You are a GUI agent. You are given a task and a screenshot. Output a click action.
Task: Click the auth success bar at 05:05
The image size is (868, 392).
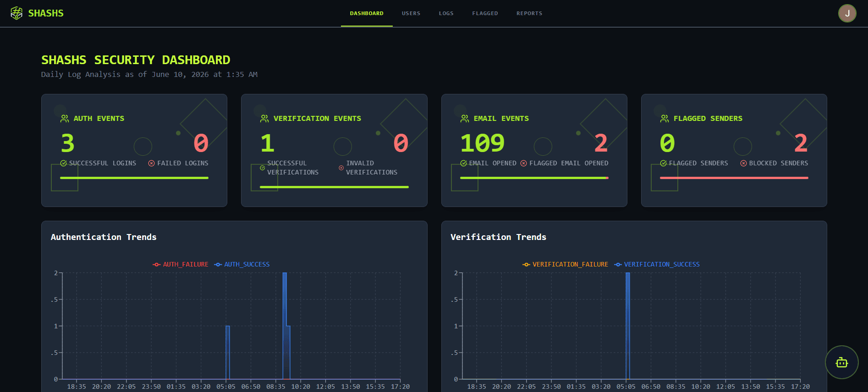[x=228, y=352]
